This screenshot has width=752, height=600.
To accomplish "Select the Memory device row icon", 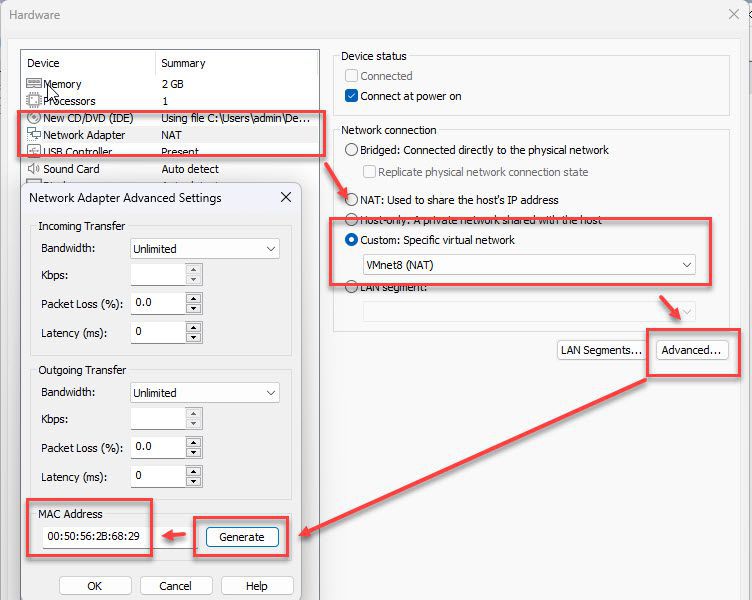I will (x=34, y=83).
